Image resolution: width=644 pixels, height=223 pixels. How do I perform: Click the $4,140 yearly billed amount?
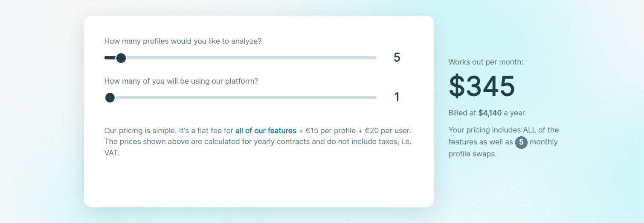pos(490,113)
